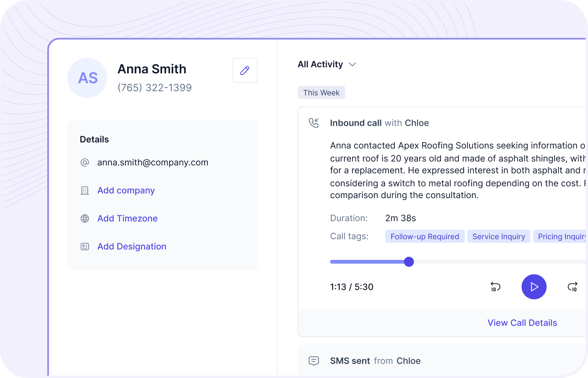Click the timezone globe icon

pos(85,219)
